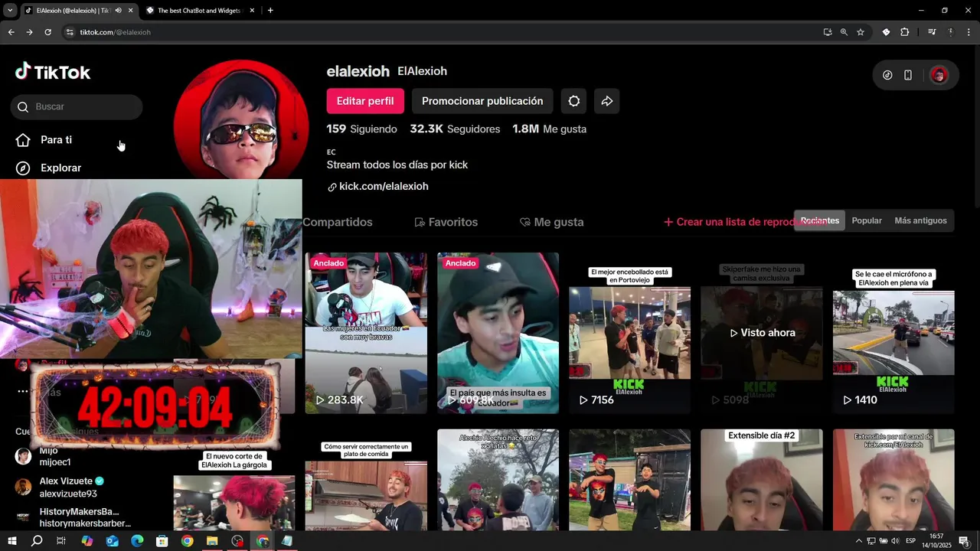Click the sidebar three dots more icon
Screen dimensions: 980x551
pos(23,391)
